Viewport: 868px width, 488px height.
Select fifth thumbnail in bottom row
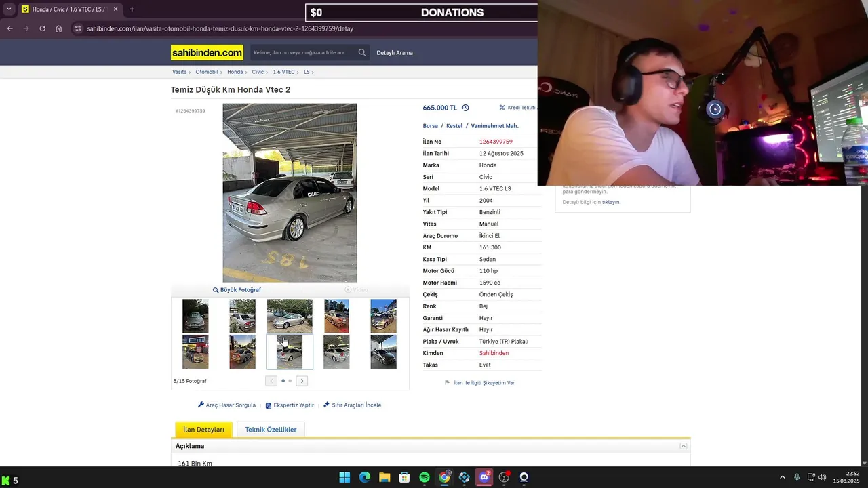[383, 352]
